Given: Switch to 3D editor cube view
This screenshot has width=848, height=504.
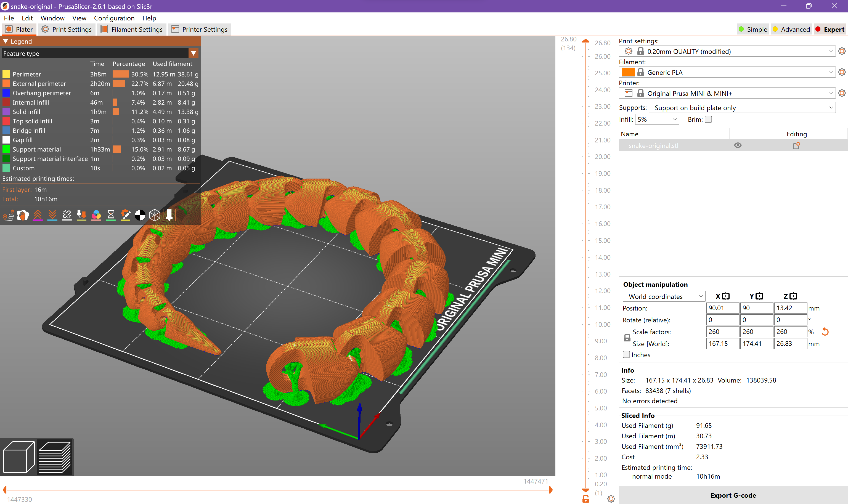Looking at the screenshot, I should (x=19, y=457).
